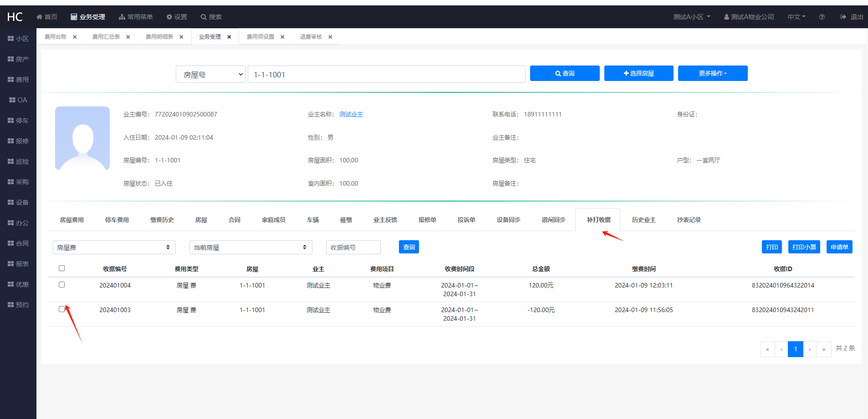
Task: Click the 选择房屋 button
Action: [638, 73]
